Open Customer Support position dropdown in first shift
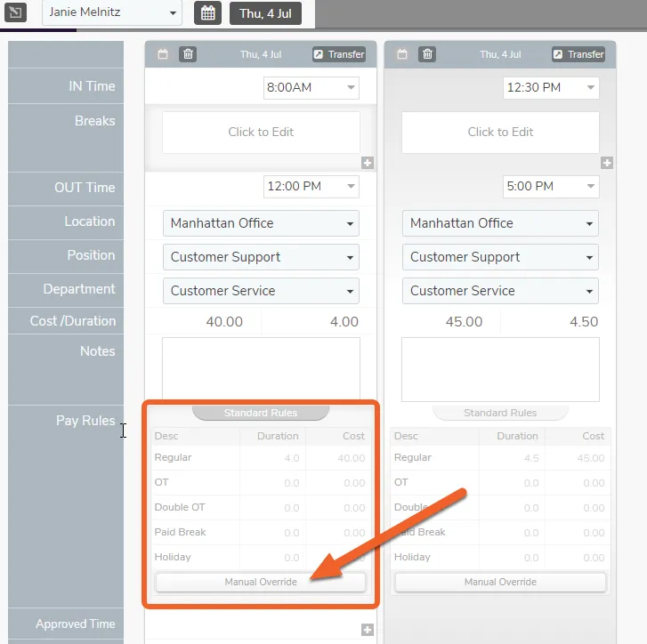The image size is (647, 644). (x=261, y=257)
